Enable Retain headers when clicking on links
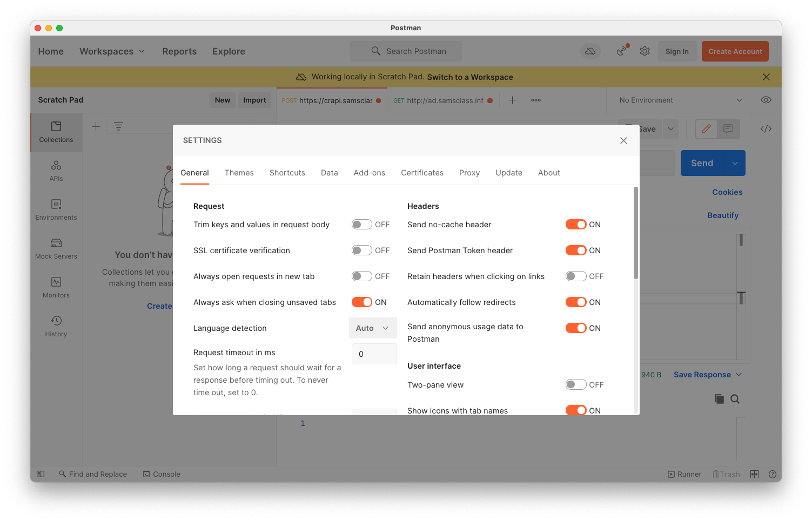Screen dimensions: 812x522 [576, 276]
